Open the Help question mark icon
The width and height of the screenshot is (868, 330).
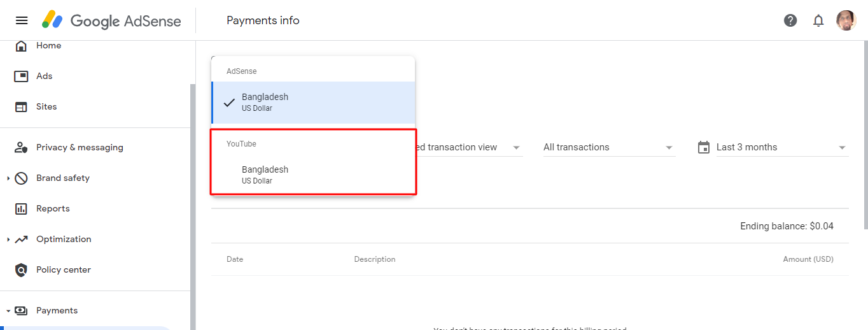(790, 20)
